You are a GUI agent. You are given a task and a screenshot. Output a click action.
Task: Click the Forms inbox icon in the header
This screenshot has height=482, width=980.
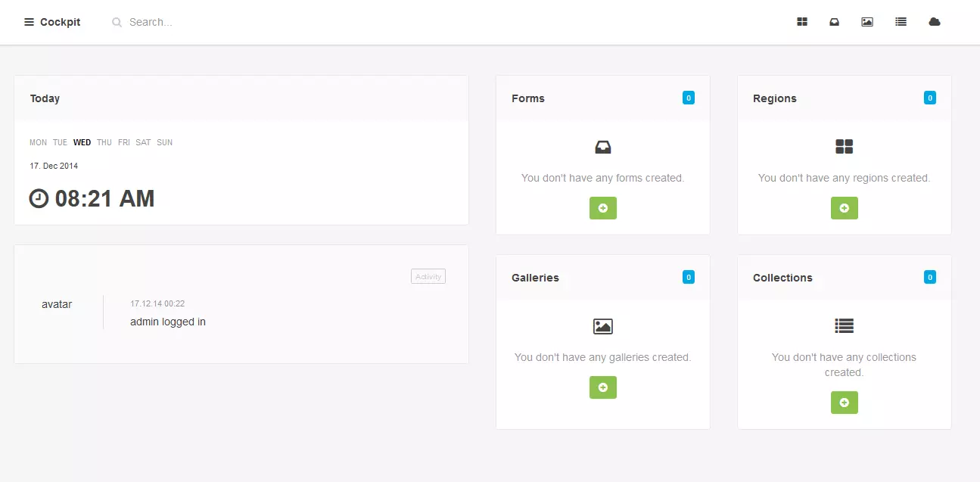pyautogui.click(x=834, y=22)
